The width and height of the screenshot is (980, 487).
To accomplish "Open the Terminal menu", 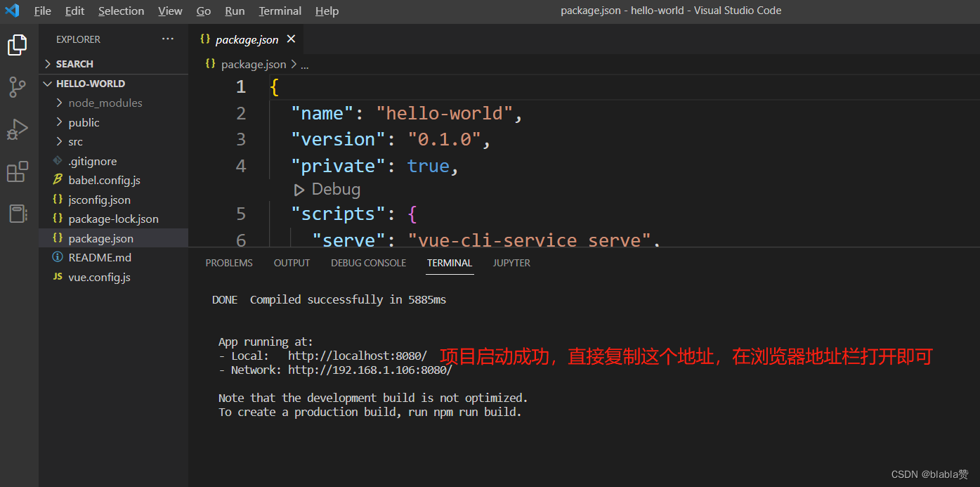I will (x=280, y=11).
